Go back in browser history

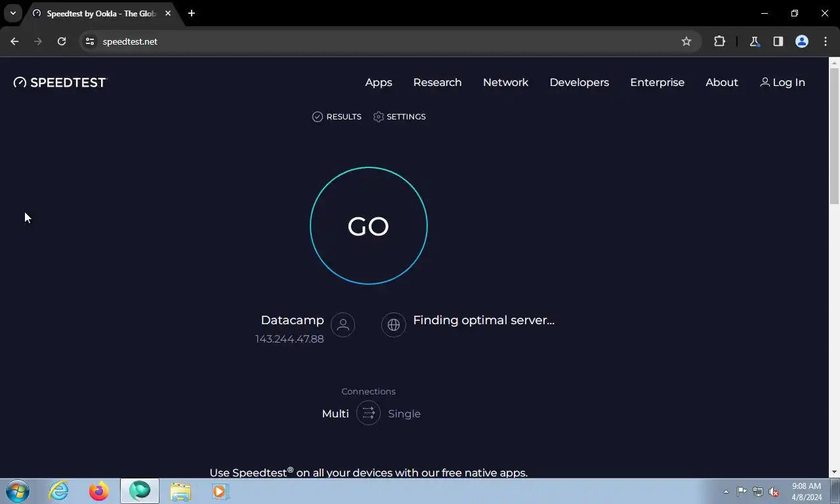point(14,41)
